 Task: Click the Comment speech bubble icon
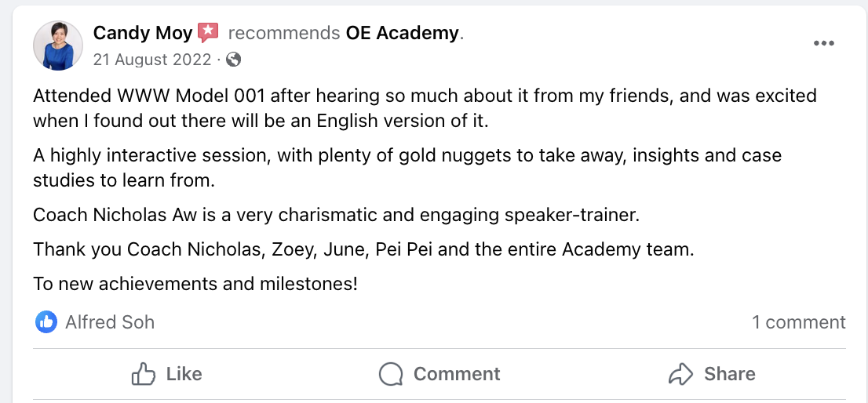391,374
